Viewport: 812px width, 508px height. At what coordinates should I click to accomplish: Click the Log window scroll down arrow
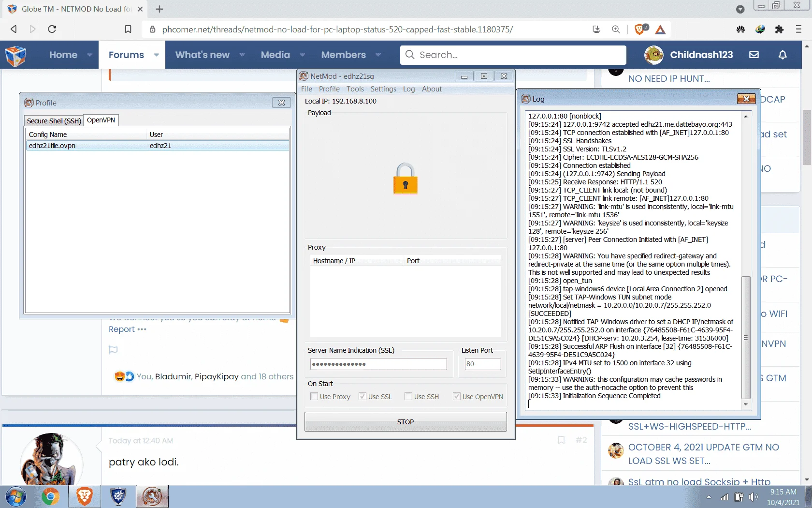coord(746,404)
